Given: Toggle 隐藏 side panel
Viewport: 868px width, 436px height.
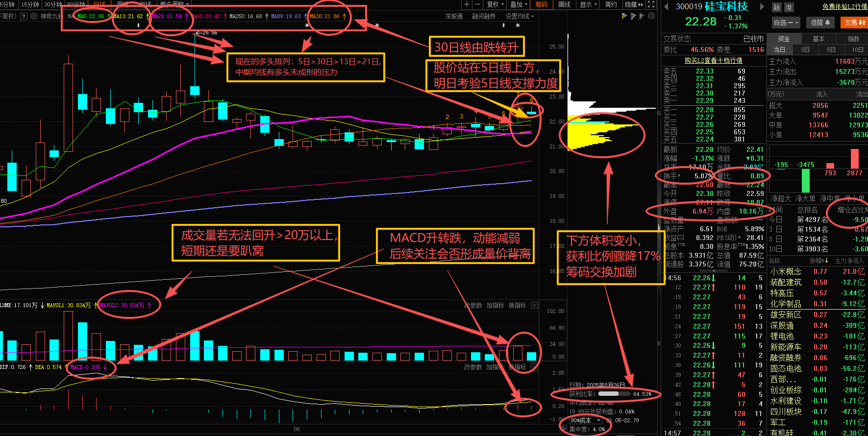Looking at the screenshot, I should tap(633, 4).
